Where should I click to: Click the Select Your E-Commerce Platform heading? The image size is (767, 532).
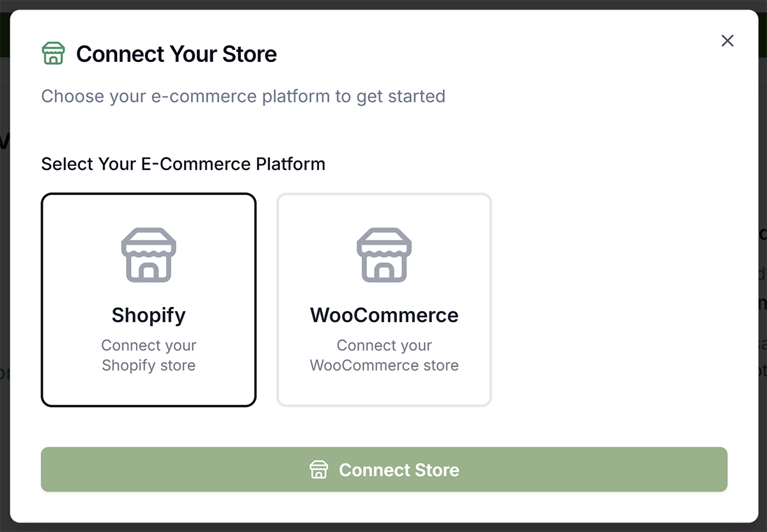[183, 164]
